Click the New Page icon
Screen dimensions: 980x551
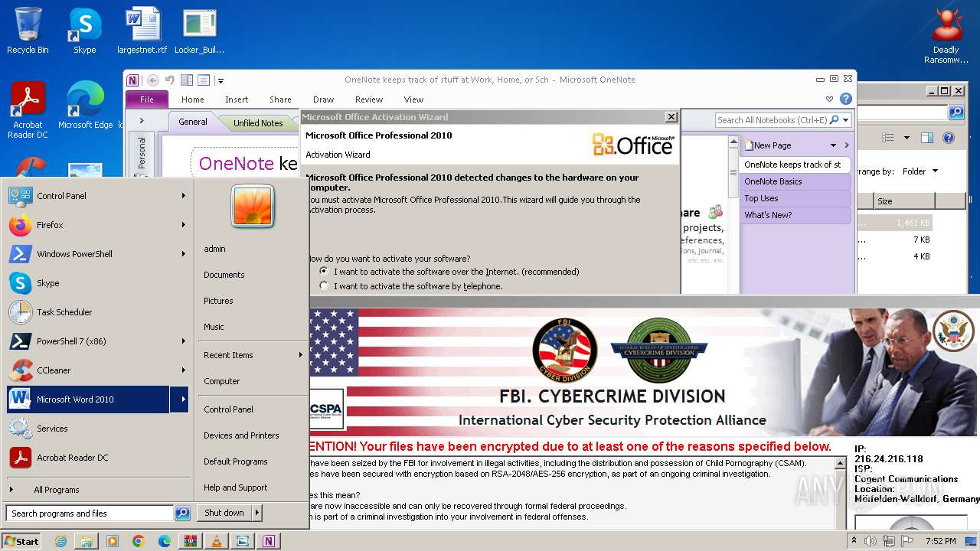click(x=749, y=145)
